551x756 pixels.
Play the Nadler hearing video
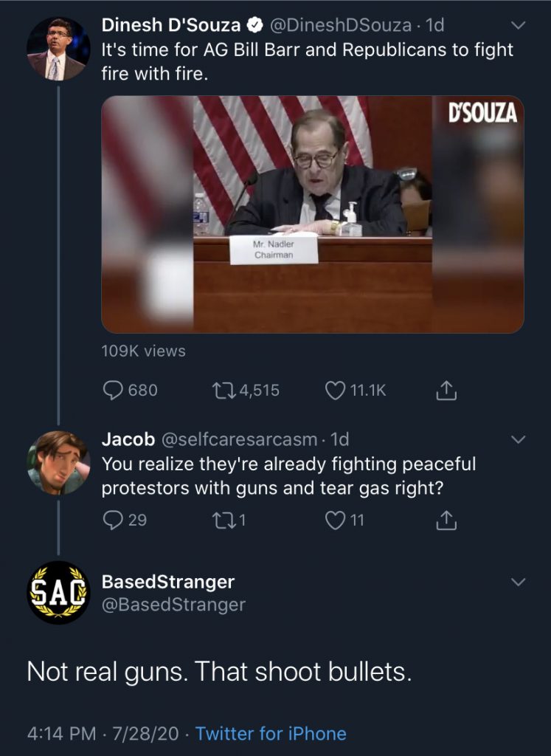point(312,214)
